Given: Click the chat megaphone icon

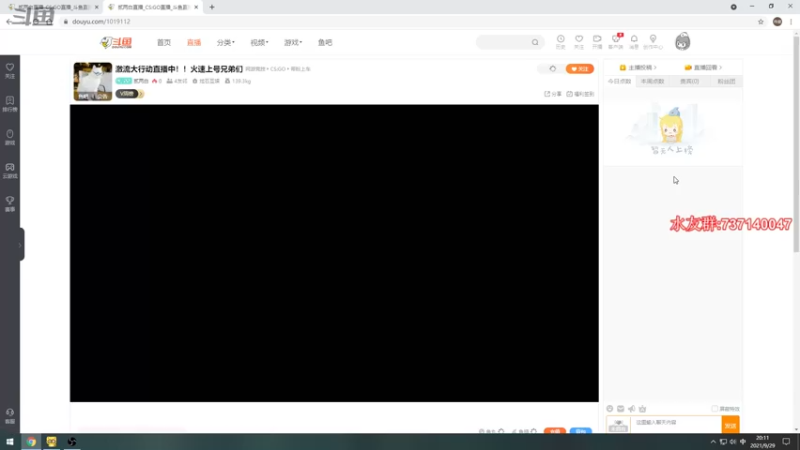Looking at the screenshot, I should (632, 409).
